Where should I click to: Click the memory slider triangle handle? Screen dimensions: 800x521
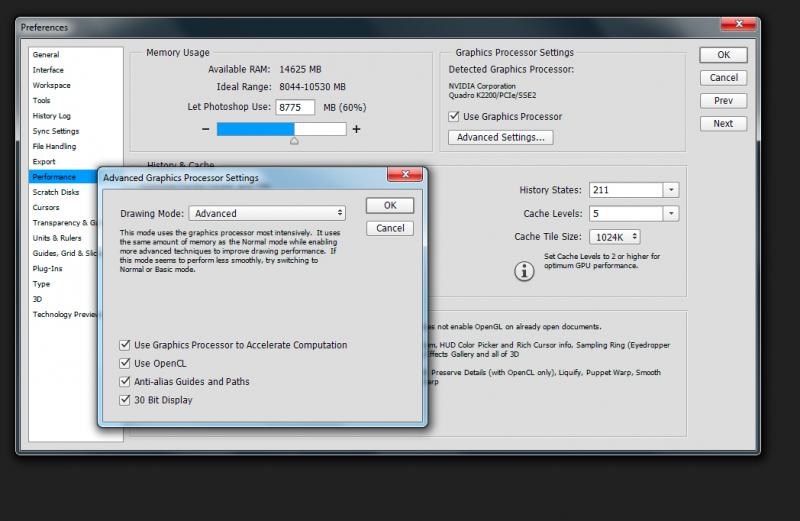tap(294, 140)
